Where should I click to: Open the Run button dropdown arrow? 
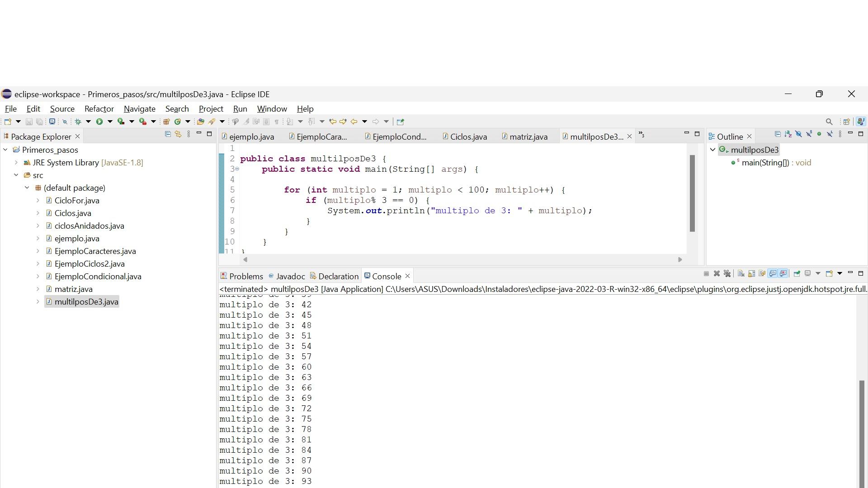click(110, 122)
